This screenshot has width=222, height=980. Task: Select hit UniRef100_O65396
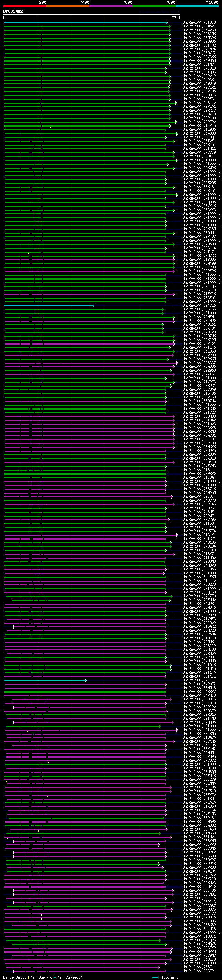point(199,38)
